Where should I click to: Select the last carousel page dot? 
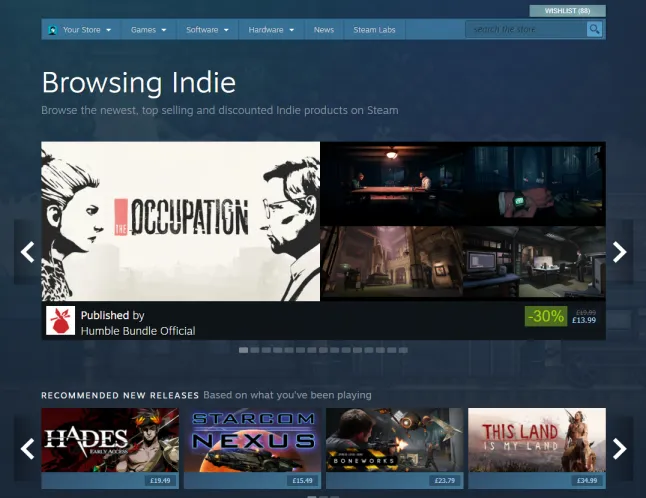point(403,350)
